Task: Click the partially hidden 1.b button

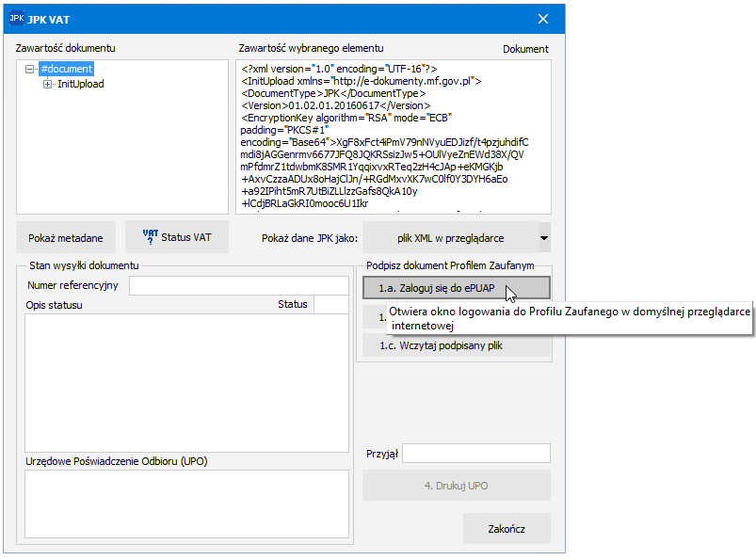Action: [x=375, y=316]
